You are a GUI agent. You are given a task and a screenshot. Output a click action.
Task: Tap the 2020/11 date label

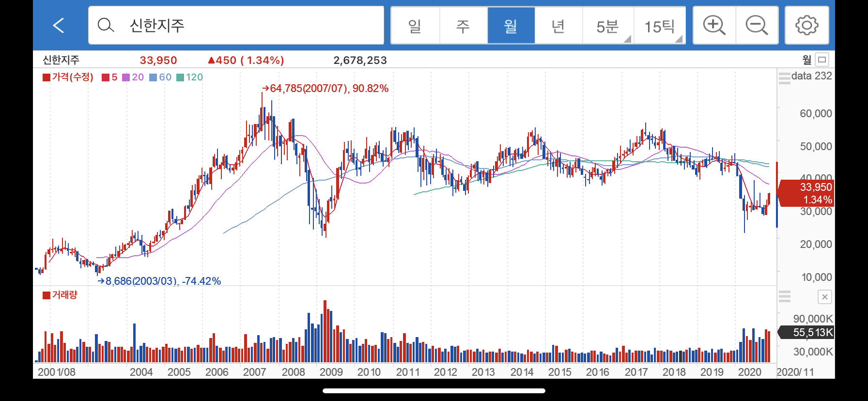point(795,372)
